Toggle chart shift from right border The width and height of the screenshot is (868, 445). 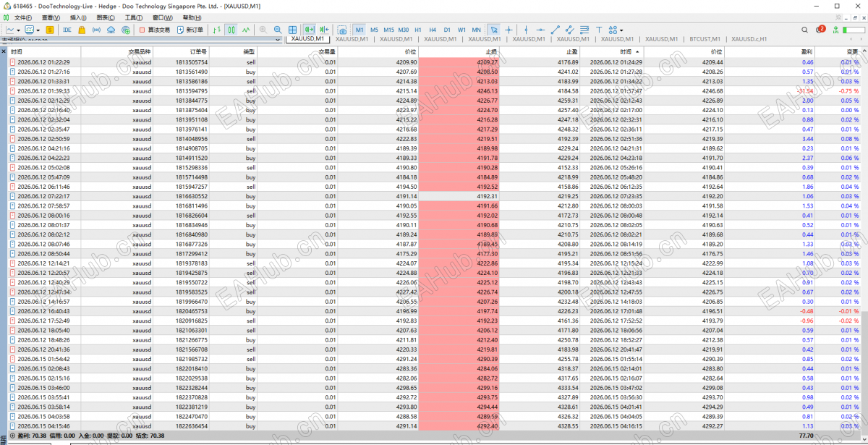click(325, 30)
